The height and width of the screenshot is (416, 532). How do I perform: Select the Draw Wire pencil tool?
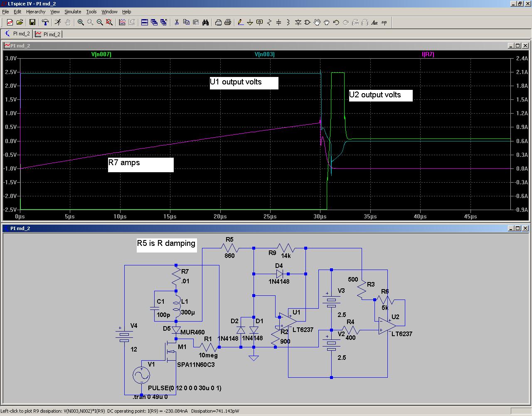pyautogui.click(x=241, y=22)
